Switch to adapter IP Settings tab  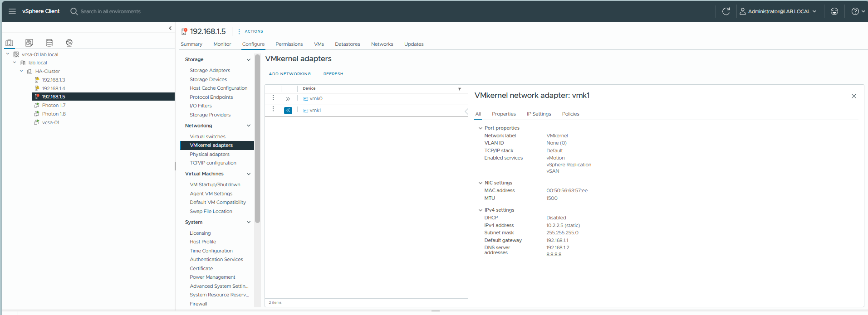coord(539,114)
